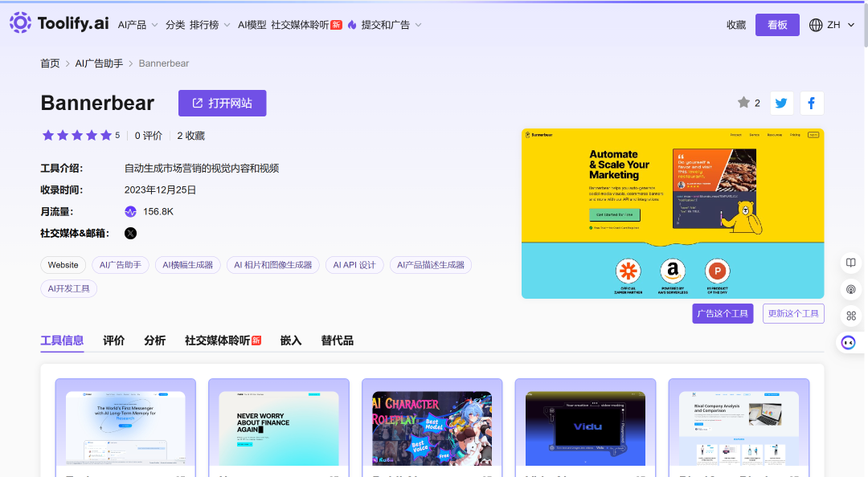Open the AI Long-Term Memory messenger card

(x=125, y=428)
